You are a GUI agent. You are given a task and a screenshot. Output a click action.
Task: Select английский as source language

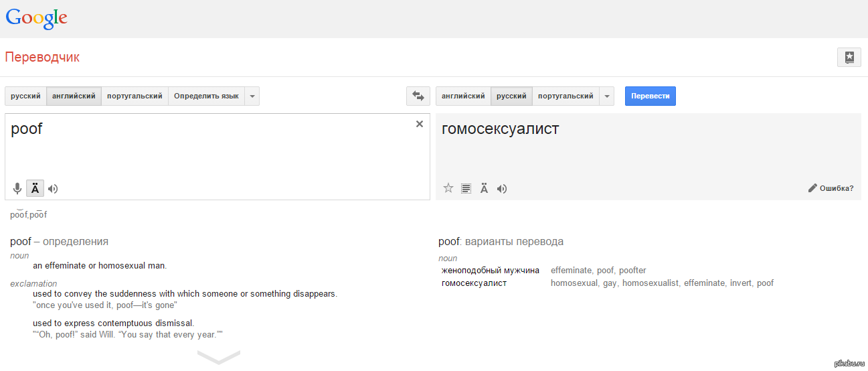point(74,96)
